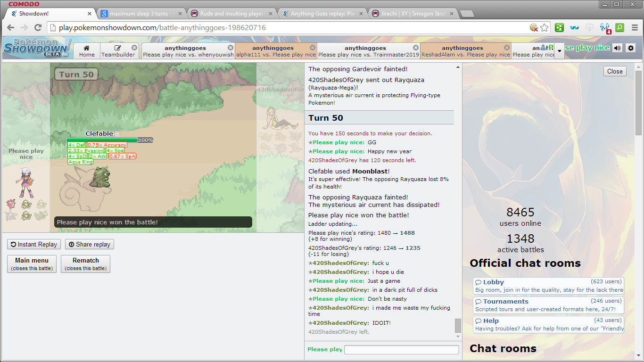644x362 pixels.
Task: Click the '8465 users online' count
Action: tap(520, 217)
